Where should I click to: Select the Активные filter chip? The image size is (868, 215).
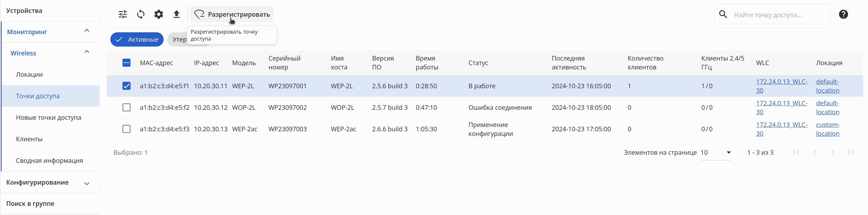pyautogui.click(x=137, y=40)
